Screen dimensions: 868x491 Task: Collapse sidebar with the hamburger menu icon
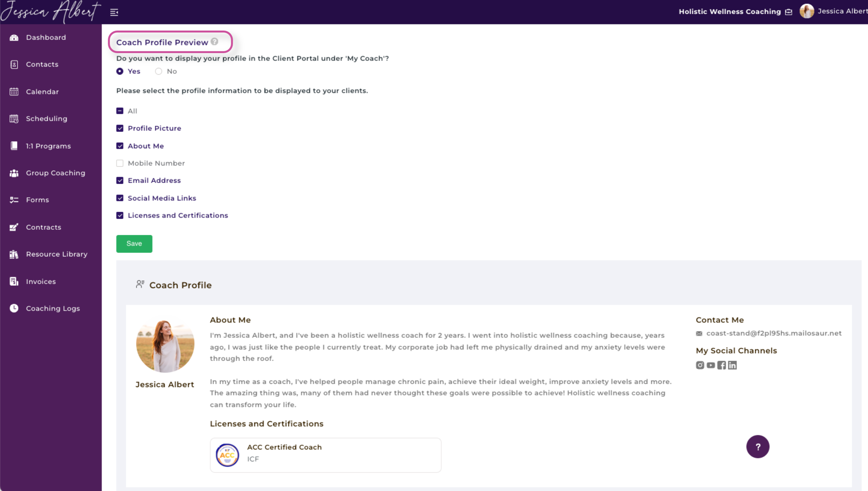coord(114,13)
